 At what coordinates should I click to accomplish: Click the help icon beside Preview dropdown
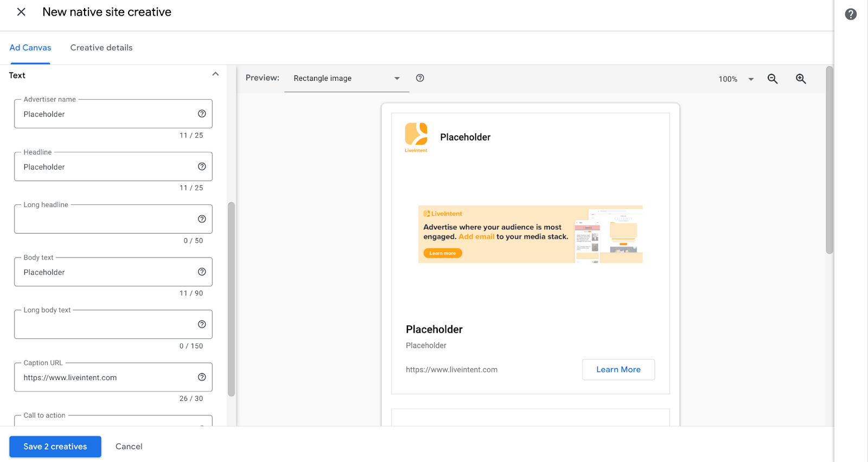(x=420, y=78)
